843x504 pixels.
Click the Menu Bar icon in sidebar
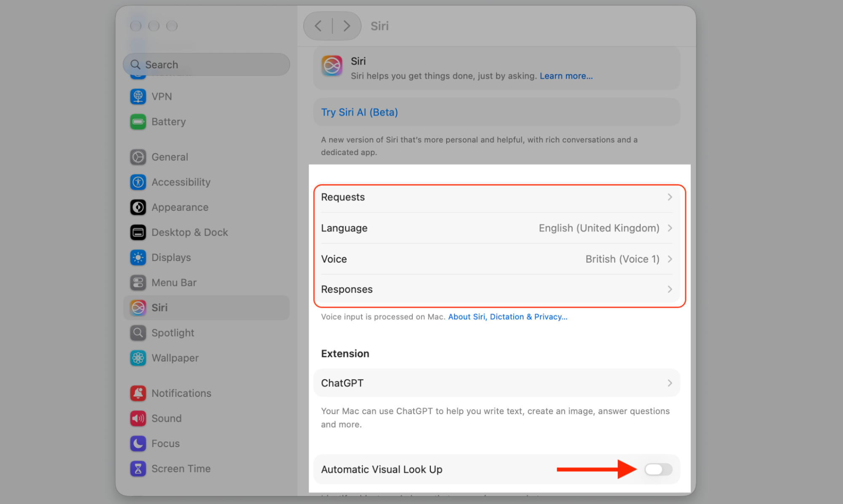(x=138, y=283)
